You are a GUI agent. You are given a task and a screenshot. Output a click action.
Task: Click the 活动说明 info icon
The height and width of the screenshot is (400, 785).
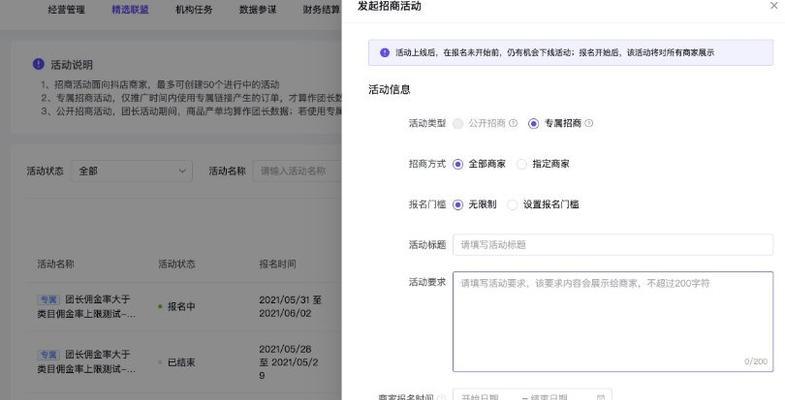pos(39,64)
